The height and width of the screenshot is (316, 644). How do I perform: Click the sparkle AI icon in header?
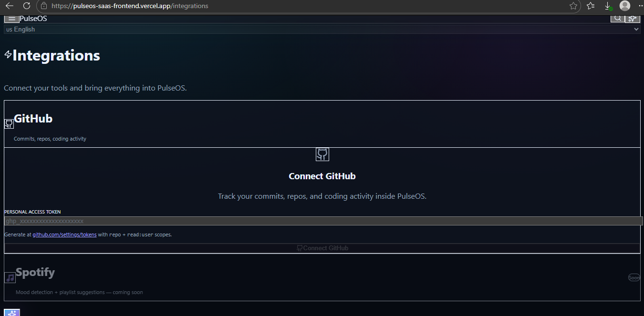(x=632, y=19)
